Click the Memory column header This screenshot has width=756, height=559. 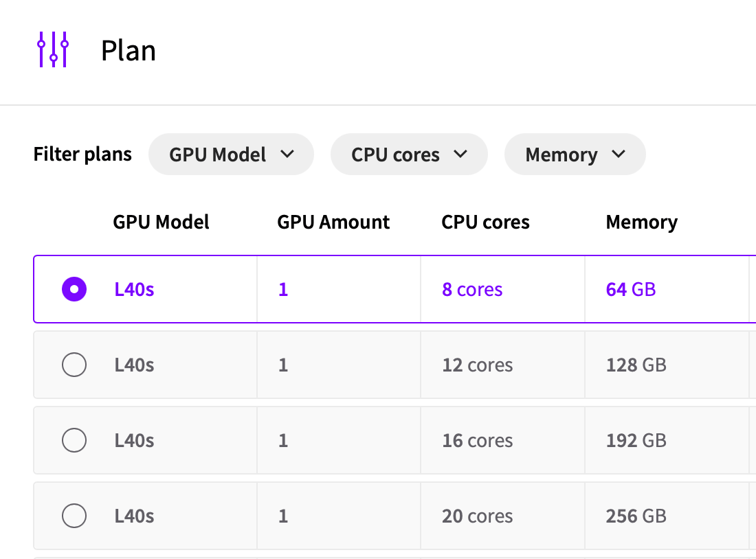(641, 222)
